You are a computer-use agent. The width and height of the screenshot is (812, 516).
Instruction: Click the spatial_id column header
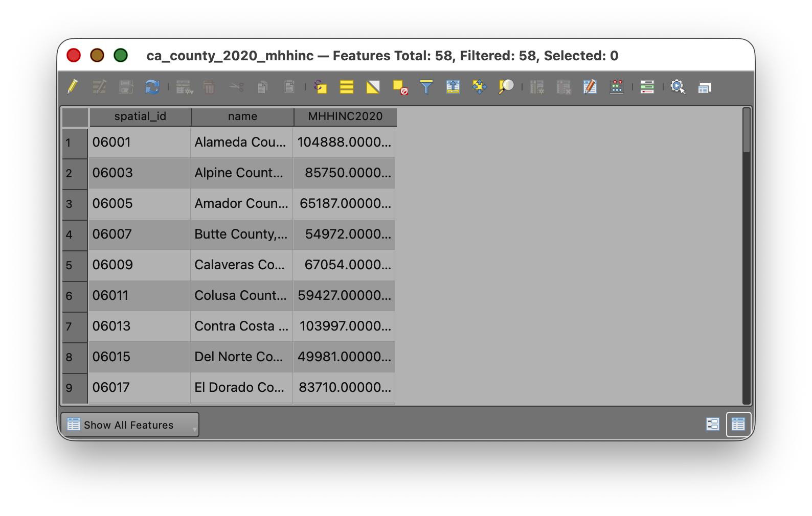140,116
